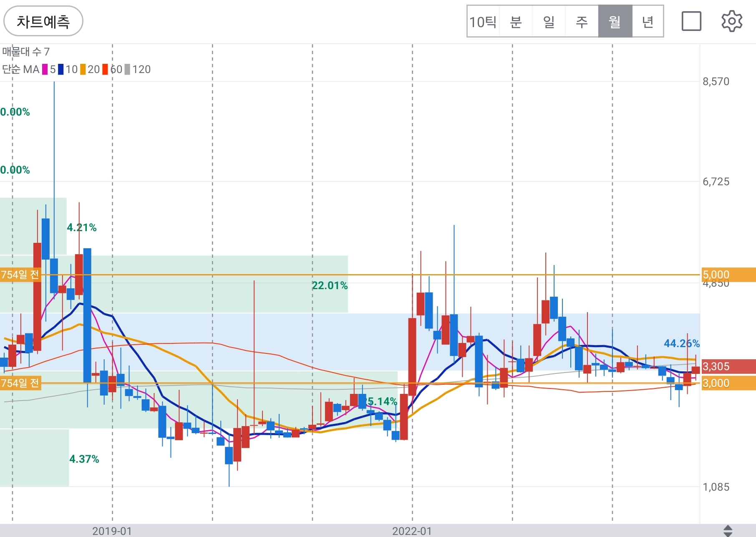Click the 2022-01 date axis label

click(x=412, y=531)
